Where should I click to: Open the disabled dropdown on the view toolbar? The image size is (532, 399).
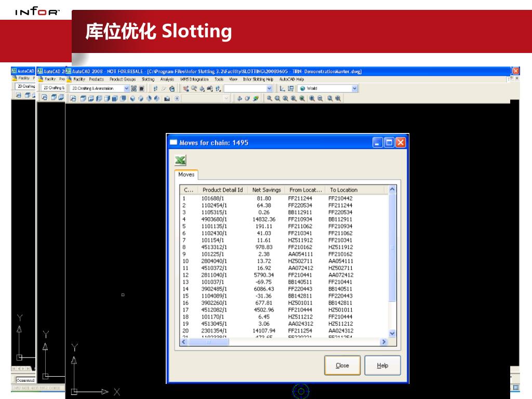[227, 98]
